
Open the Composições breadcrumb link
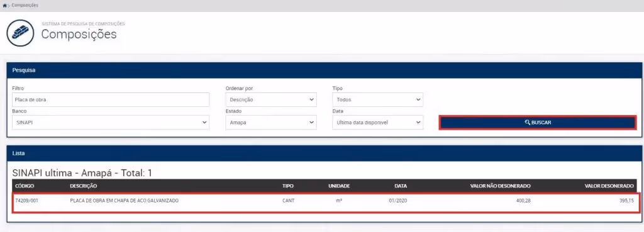pyautogui.click(x=25, y=5)
